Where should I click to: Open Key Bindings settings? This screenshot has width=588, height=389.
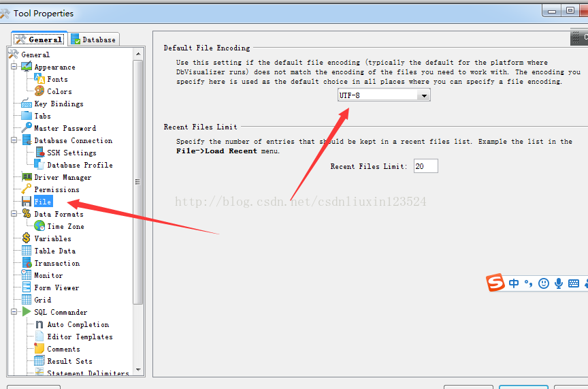[x=59, y=104]
